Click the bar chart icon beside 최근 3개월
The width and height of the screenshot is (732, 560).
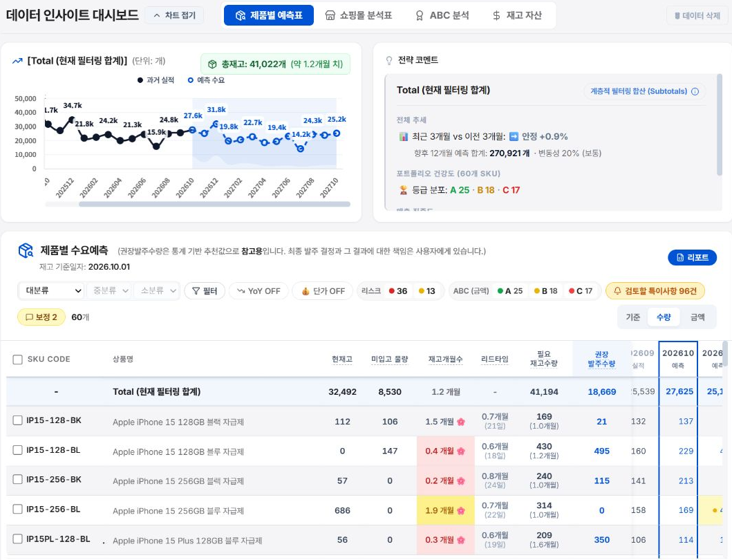coord(404,136)
